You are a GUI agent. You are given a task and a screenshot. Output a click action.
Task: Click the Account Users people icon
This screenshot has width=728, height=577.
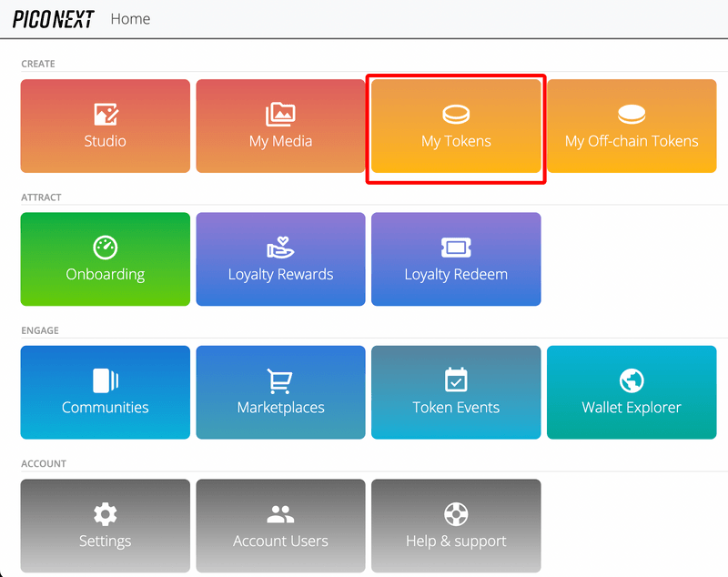[280, 514]
